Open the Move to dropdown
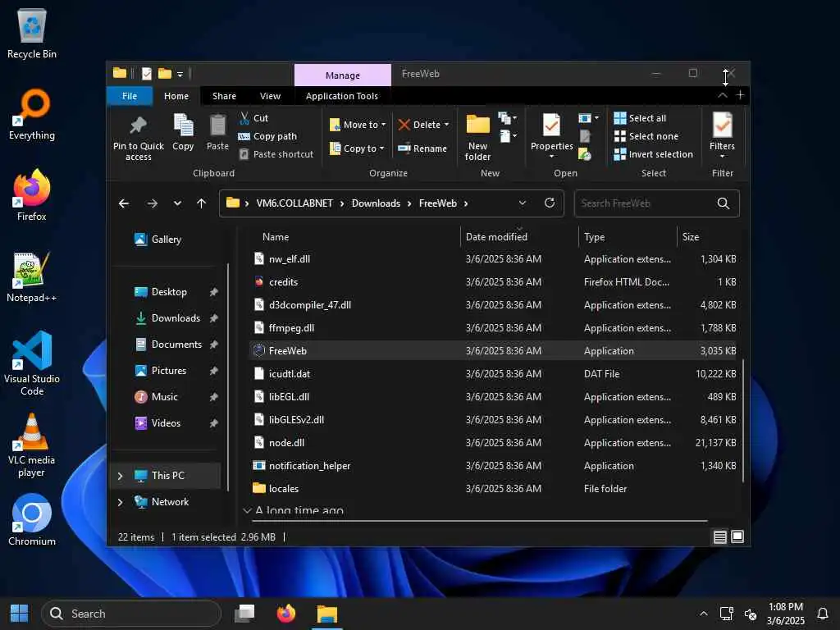 click(x=358, y=125)
